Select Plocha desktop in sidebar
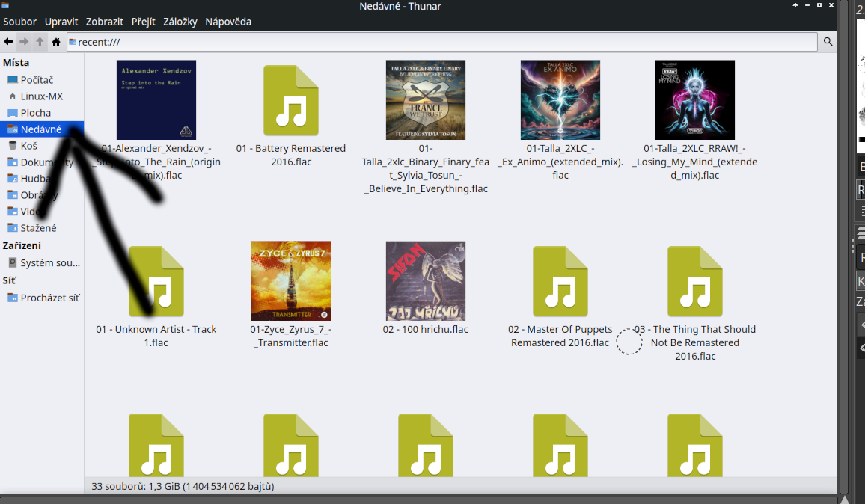The height and width of the screenshot is (504, 865). point(36,113)
